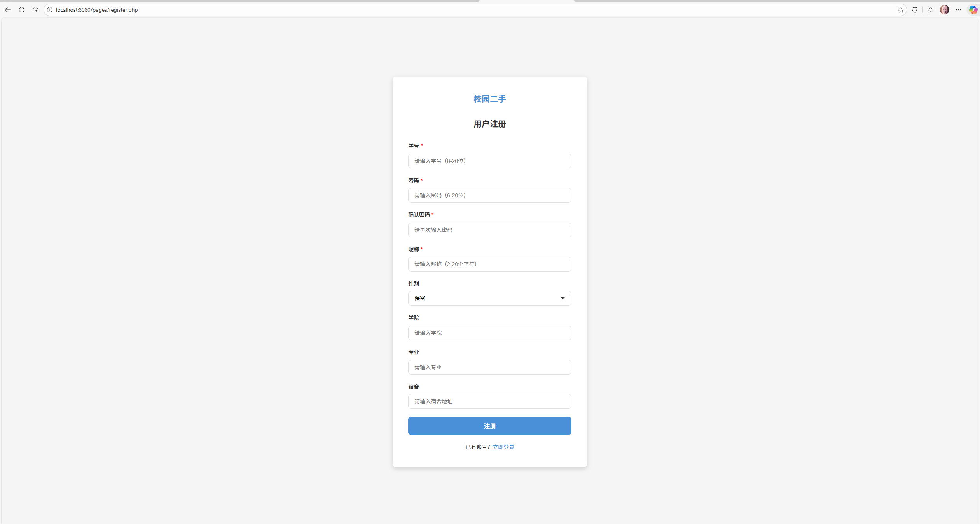The width and height of the screenshot is (980, 524).
Task: Click the browser back arrow
Action: [x=8, y=10]
